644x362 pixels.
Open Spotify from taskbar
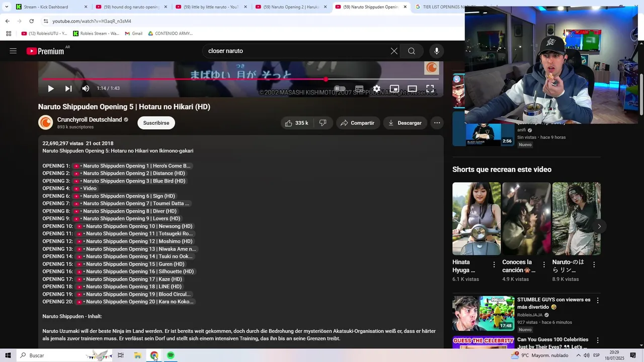[171, 355]
